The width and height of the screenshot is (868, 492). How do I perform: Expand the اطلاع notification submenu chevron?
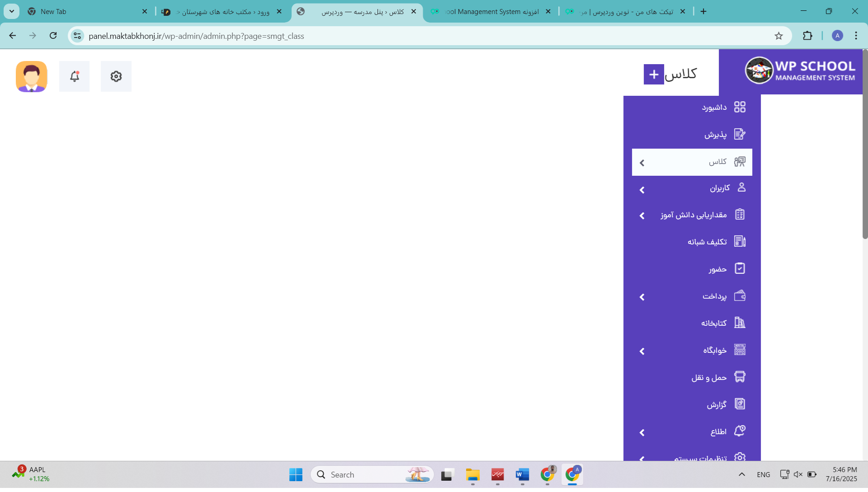click(642, 433)
